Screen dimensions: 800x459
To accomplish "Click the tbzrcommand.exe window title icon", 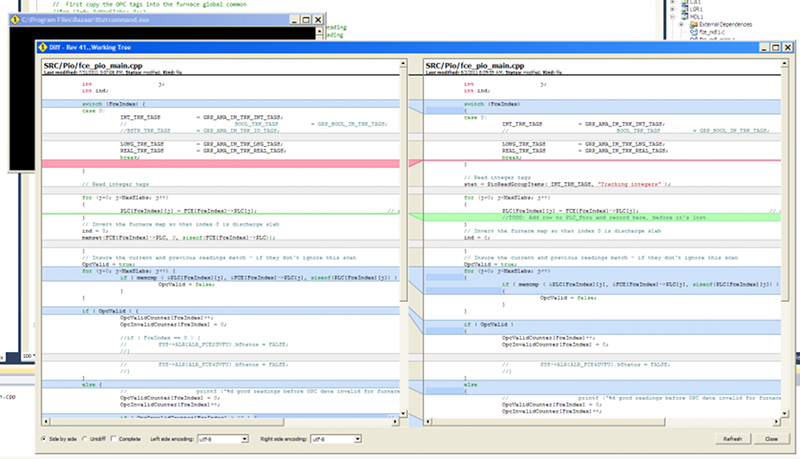I will (15, 19).
